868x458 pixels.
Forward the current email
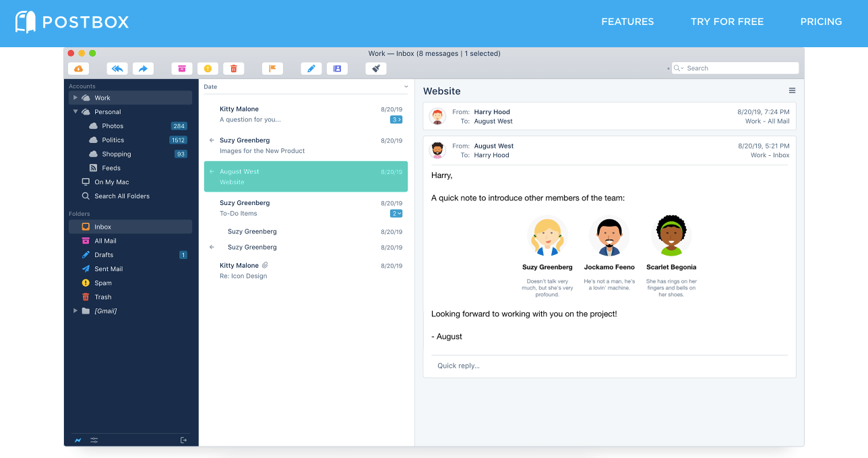(143, 68)
